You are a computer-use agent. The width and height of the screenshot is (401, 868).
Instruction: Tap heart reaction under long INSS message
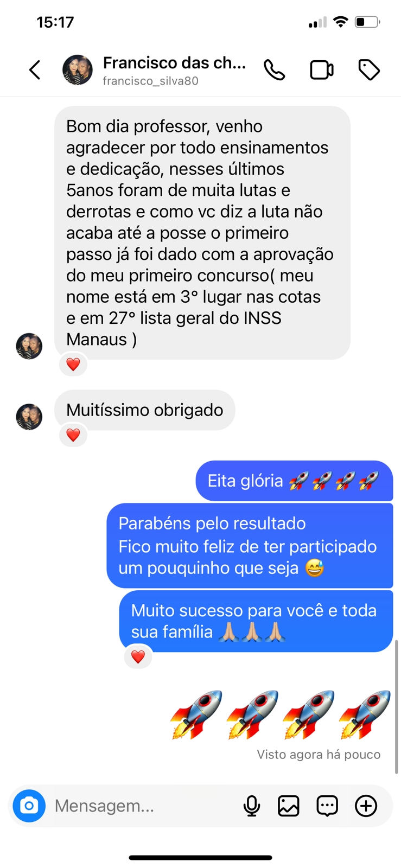click(73, 364)
